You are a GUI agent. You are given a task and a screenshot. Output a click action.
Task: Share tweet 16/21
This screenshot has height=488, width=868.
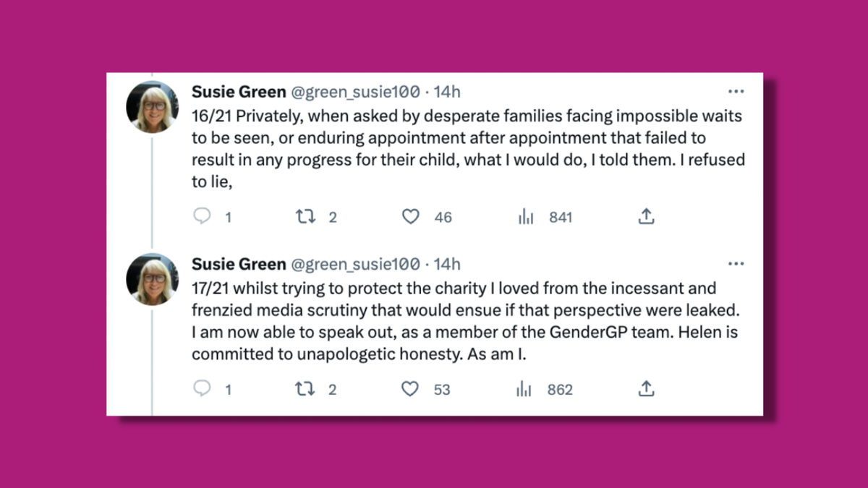646,216
